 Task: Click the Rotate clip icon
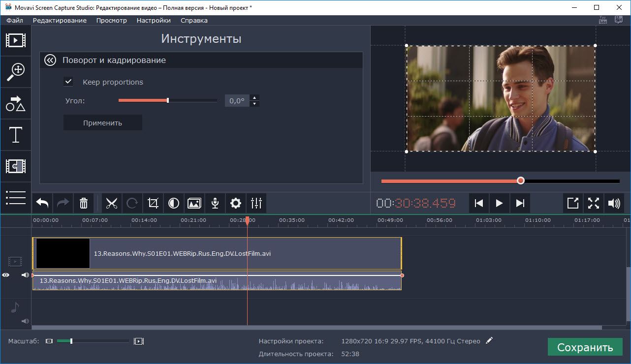(x=132, y=203)
